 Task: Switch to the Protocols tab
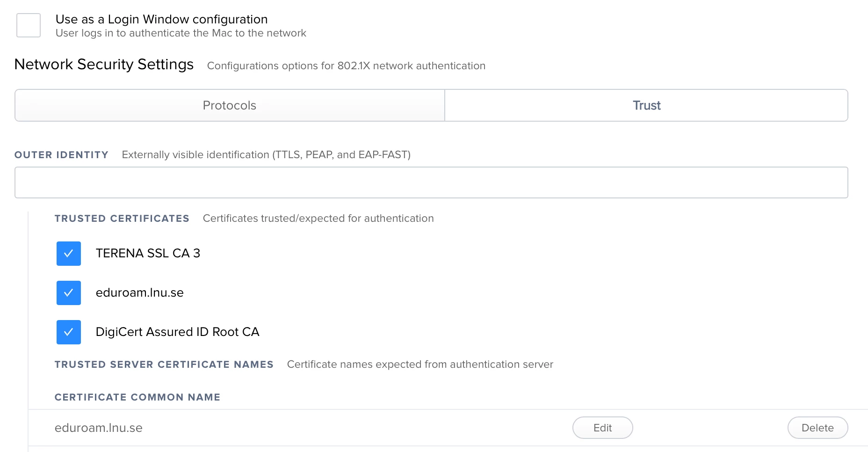click(230, 105)
